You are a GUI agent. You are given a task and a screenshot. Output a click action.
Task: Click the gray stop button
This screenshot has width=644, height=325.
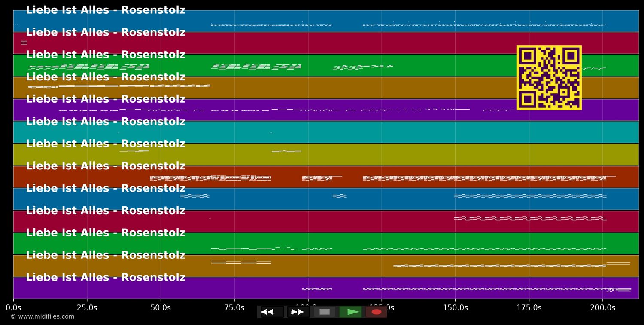(x=325, y=312)
